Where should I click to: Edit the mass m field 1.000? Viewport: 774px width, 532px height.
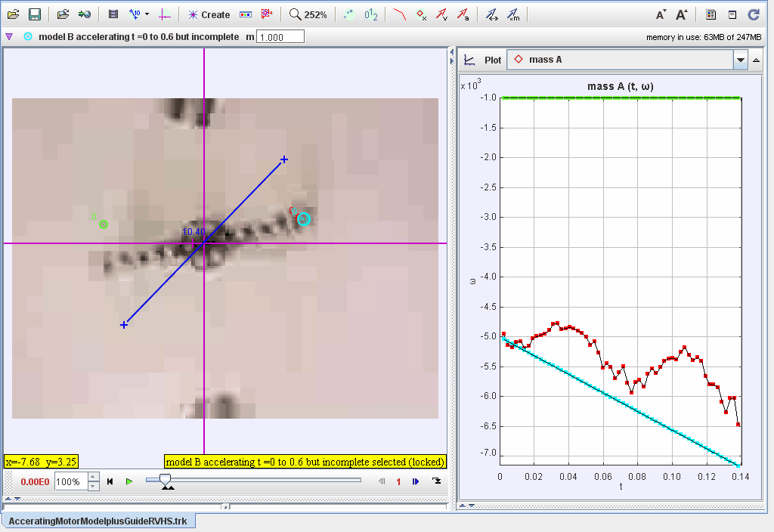coord(280,37)
